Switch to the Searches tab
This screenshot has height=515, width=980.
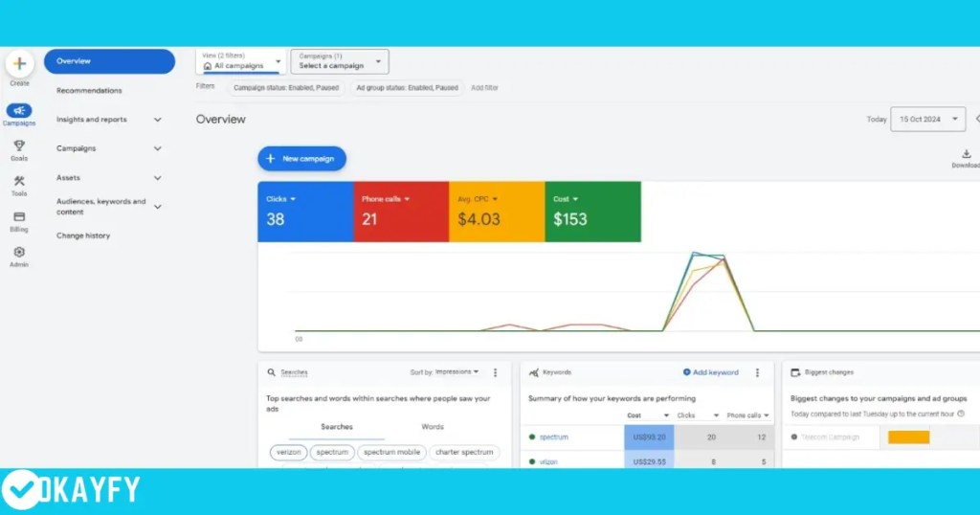[337, 427]
